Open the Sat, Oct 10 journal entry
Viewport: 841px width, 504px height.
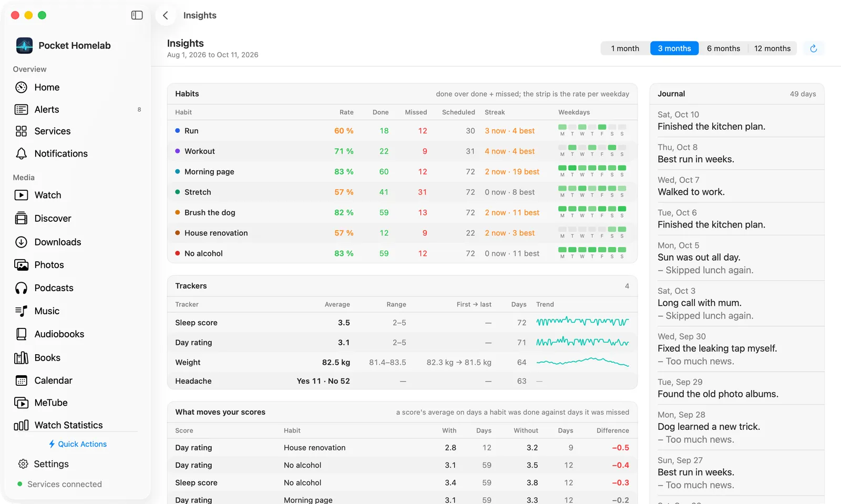[x=737, y=121]
